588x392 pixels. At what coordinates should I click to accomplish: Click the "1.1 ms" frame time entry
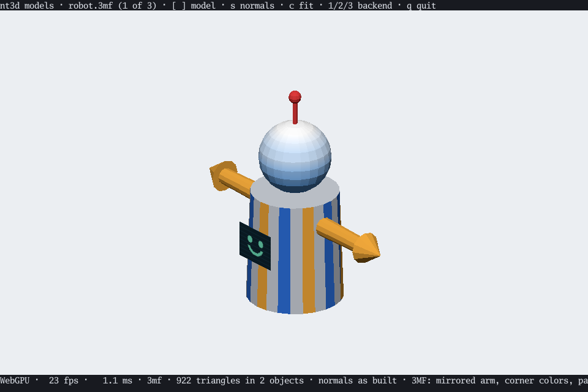click(x=118, y=380)
